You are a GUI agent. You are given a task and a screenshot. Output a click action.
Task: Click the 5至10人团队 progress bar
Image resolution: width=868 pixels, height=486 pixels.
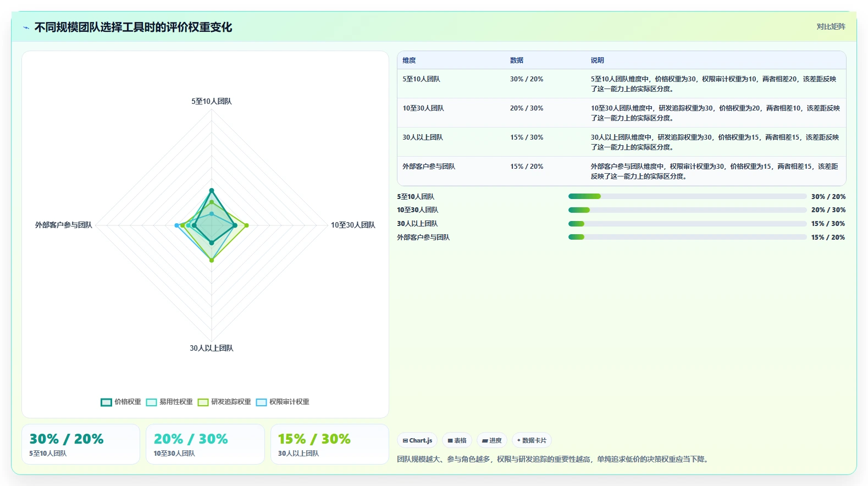[687, 196]
